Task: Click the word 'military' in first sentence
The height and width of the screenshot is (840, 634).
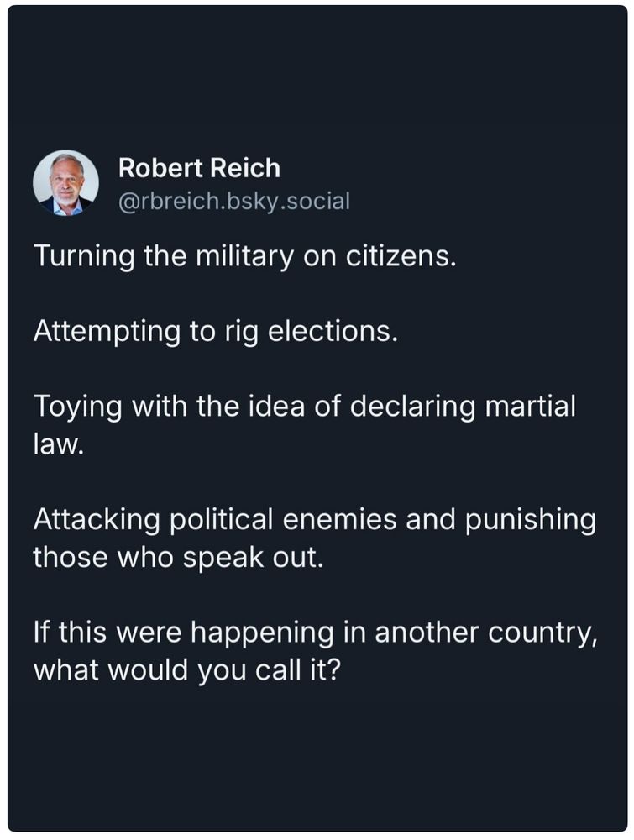Action: coord(244,255)
